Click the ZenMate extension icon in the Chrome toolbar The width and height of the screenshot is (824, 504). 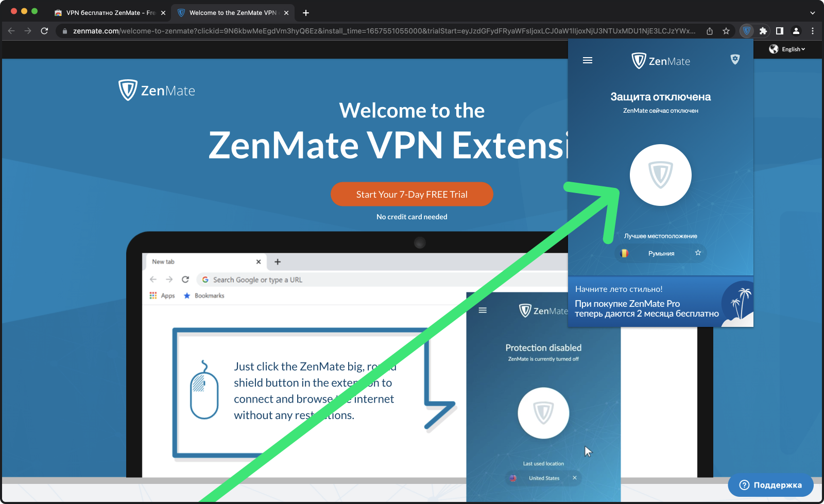(x=747, y=31)
